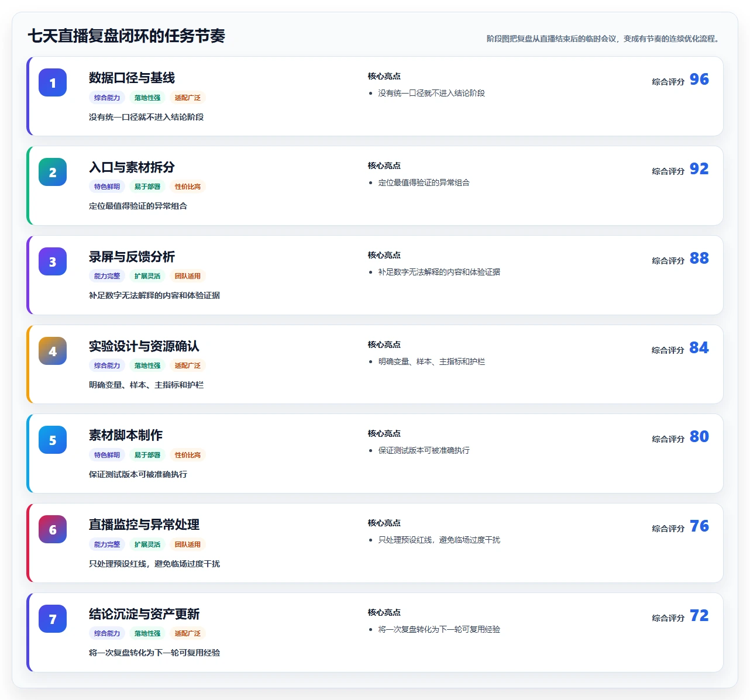Click the score value 76
750x700 pixels.
[x=699, y=526]
